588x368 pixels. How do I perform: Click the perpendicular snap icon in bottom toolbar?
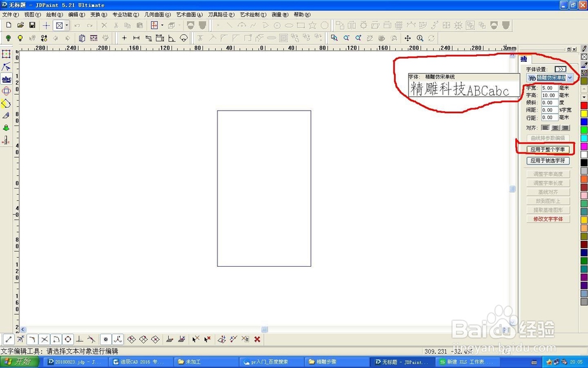(80, 340)
